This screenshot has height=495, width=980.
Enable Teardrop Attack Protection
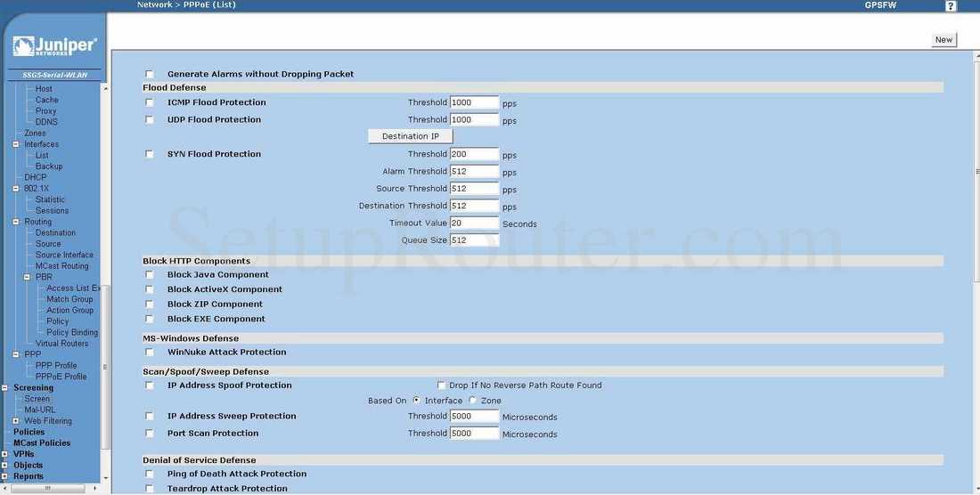pos(150,489)
